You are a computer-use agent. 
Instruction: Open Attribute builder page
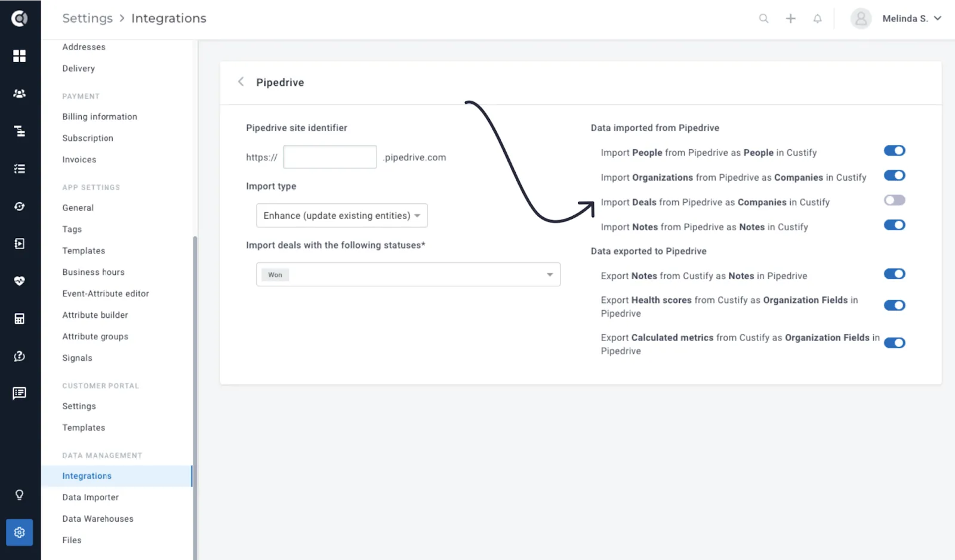(x=95, y=315)
